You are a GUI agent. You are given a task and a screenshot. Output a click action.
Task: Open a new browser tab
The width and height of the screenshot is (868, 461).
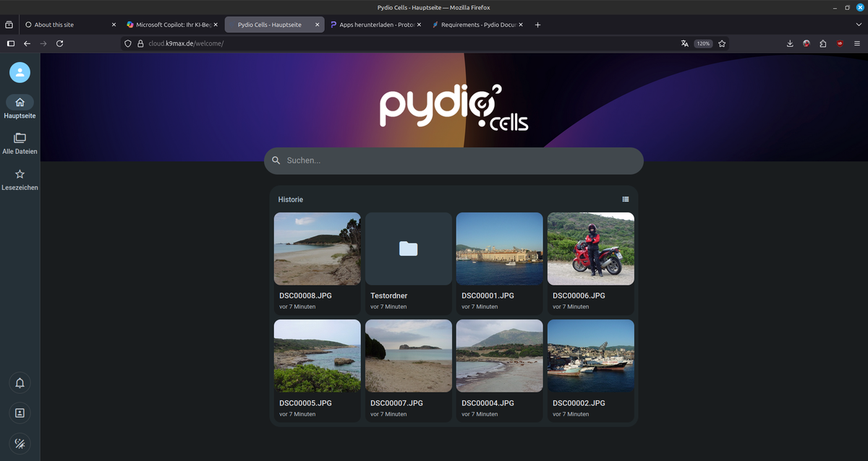[537, 25]
